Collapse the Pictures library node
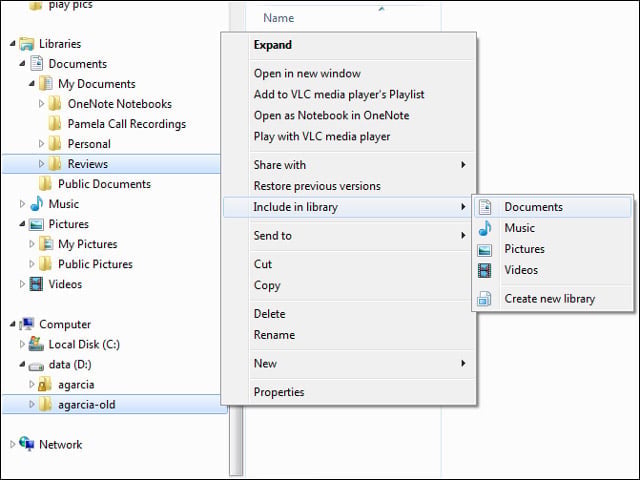This screenshot has height=480, width=640. [22, 224]
